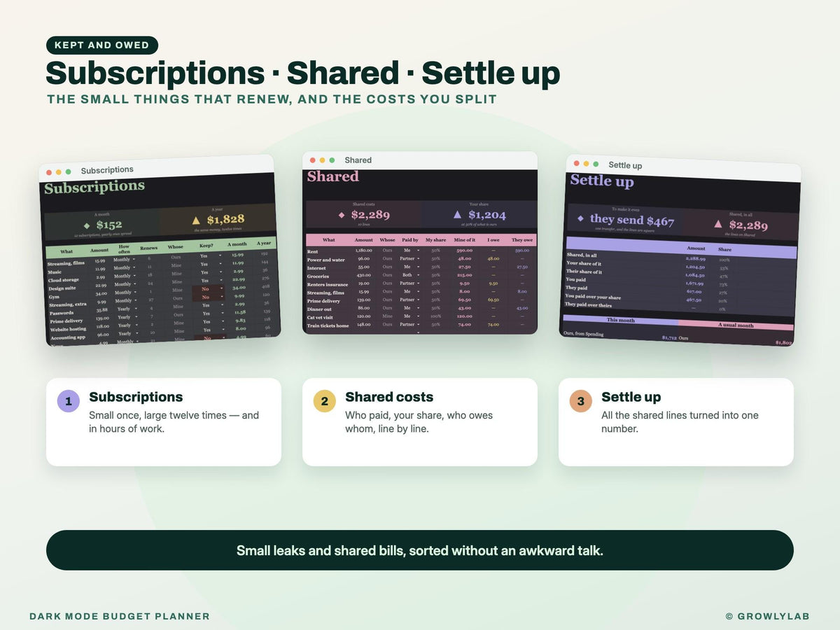Click the Internet row name in Shared window
The image size is (840, 630).
pyautogui.click(x=317, y=267)
